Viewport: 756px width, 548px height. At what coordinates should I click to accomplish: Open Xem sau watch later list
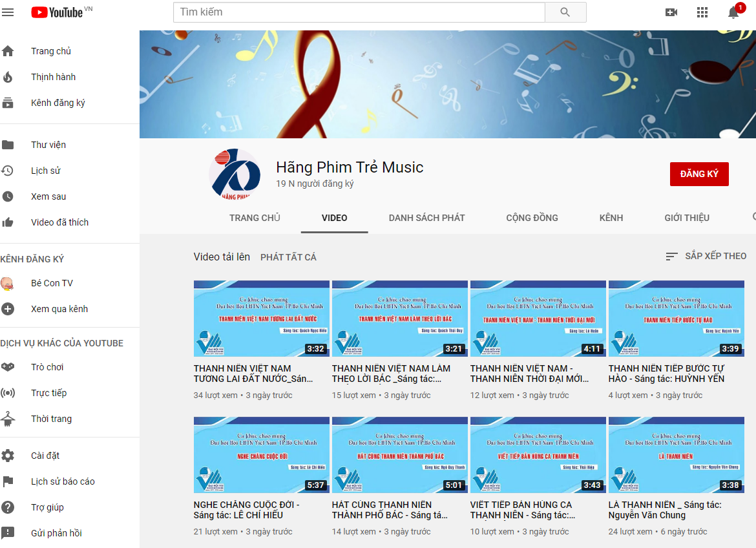(x=48, y=196)
